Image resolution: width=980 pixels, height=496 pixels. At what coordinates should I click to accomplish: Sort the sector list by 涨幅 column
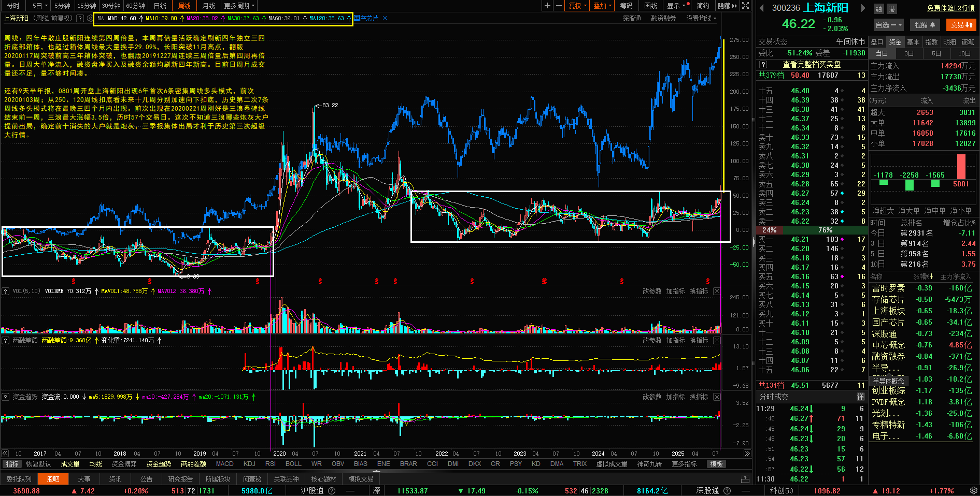(923, 276)
